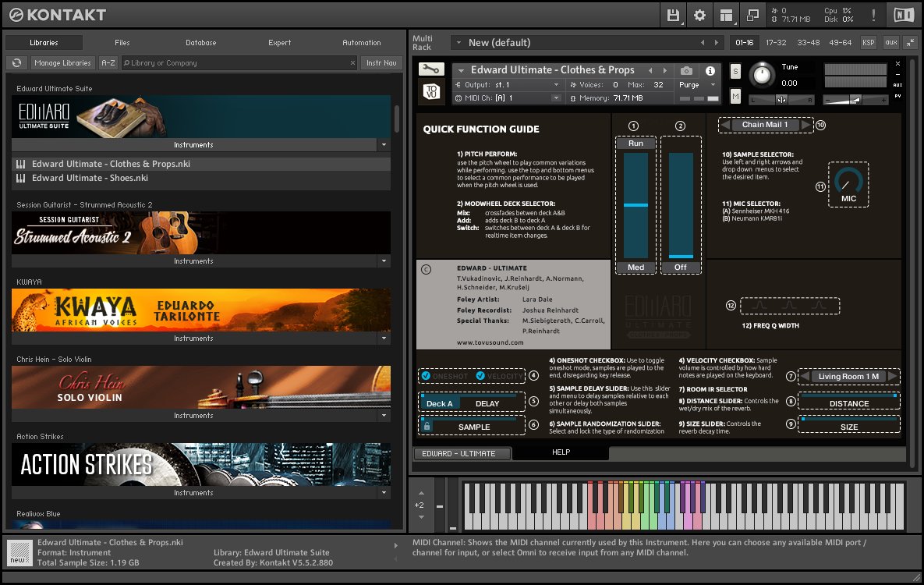This screenshot has height=585, width=924.
Task: Click the wrench edit instrument icon
Action: [430, 69]
